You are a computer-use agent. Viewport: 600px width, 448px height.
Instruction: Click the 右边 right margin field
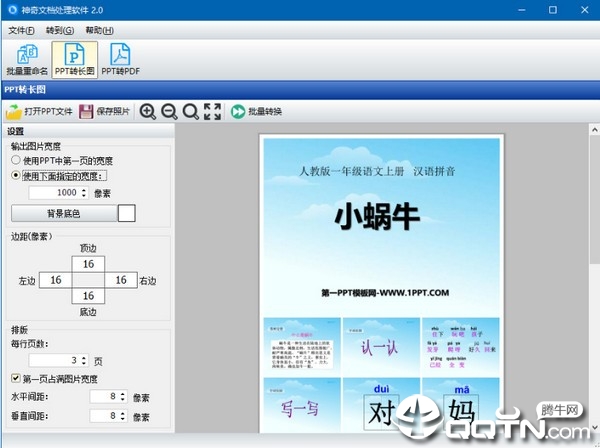pyautogui.click(x=121, y=280)
